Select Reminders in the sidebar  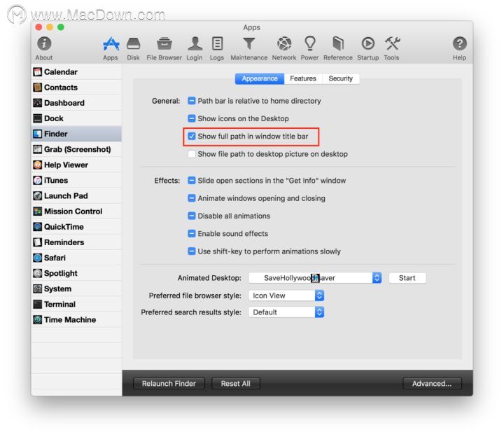click(76, 242)
